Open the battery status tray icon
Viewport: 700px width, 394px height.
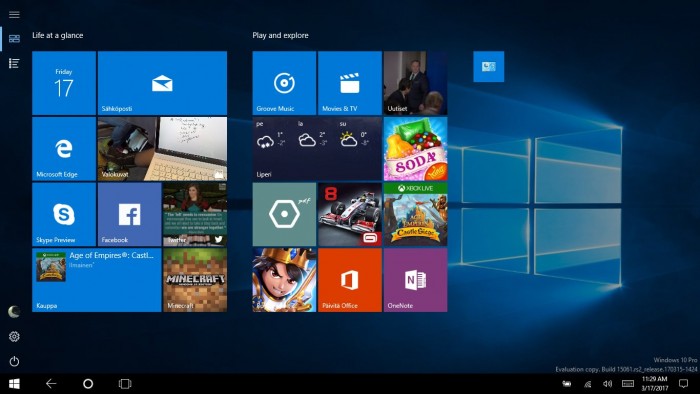coord(567,384)
